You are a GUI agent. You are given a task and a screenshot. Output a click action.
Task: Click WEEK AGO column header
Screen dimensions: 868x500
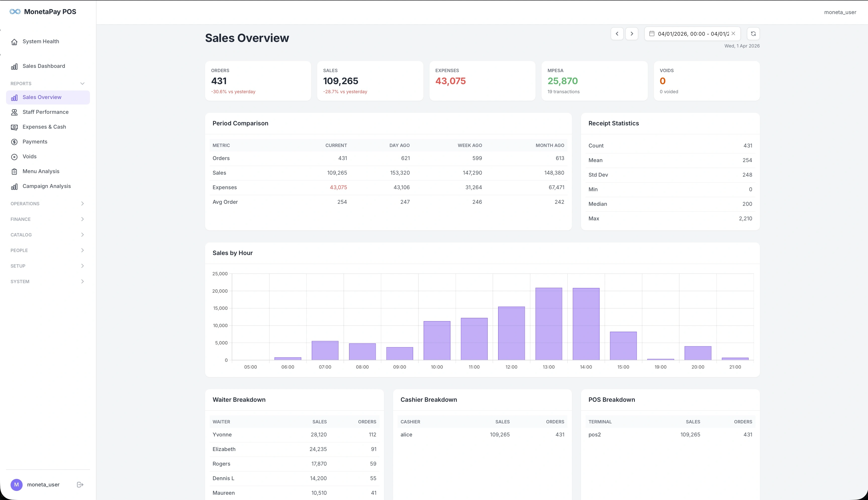click(x=470, y=145)
